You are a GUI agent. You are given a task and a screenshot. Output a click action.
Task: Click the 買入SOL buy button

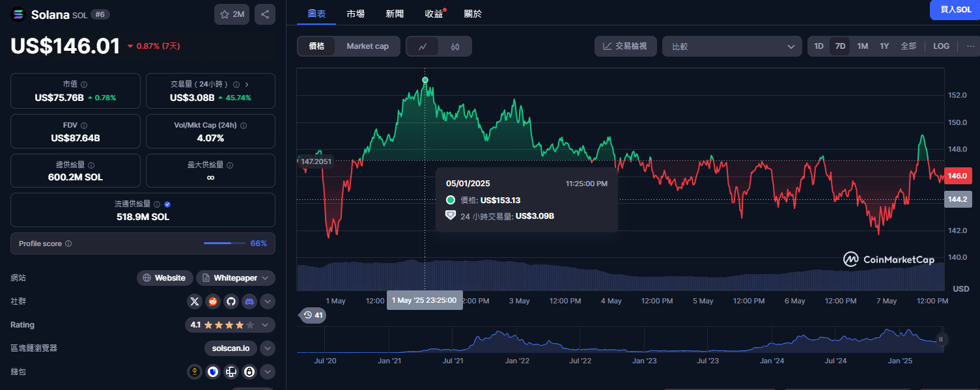coord(955,10)
